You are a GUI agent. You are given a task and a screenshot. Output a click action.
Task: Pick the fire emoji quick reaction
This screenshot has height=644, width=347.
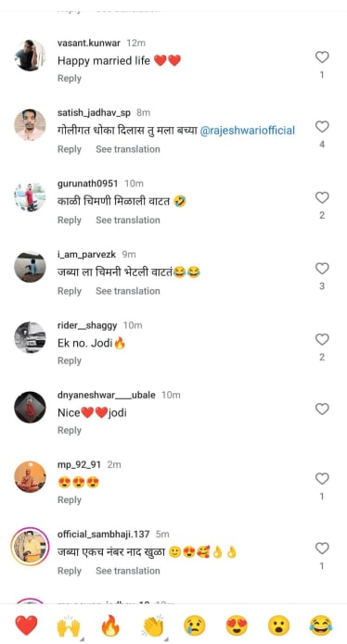tap(110, 625)
